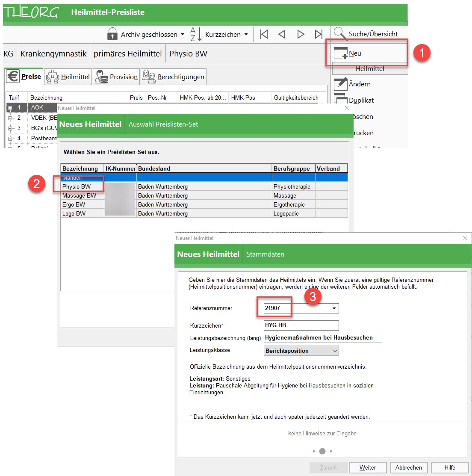The width and height of the screenshot is (472, 476).
Task: Click the coins icon on Provision tab
Action: [x=101, y=77]
